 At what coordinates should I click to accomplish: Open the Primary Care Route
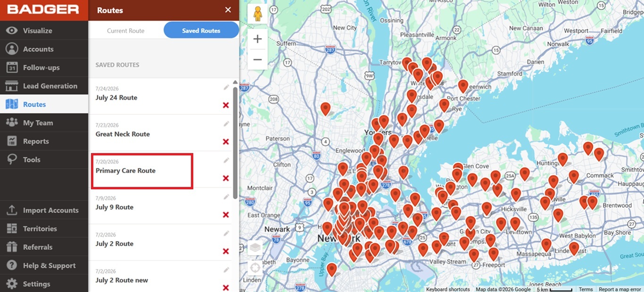point(125,170)
